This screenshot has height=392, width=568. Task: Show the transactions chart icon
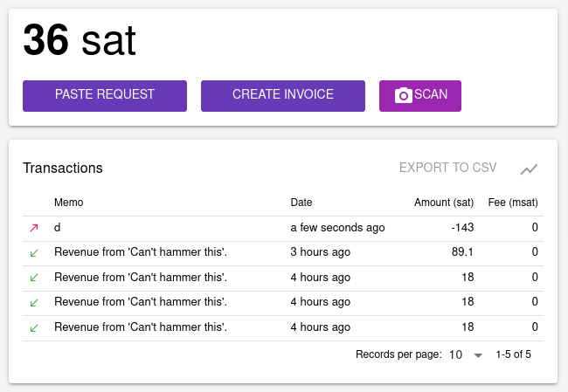tap(529, 169)
